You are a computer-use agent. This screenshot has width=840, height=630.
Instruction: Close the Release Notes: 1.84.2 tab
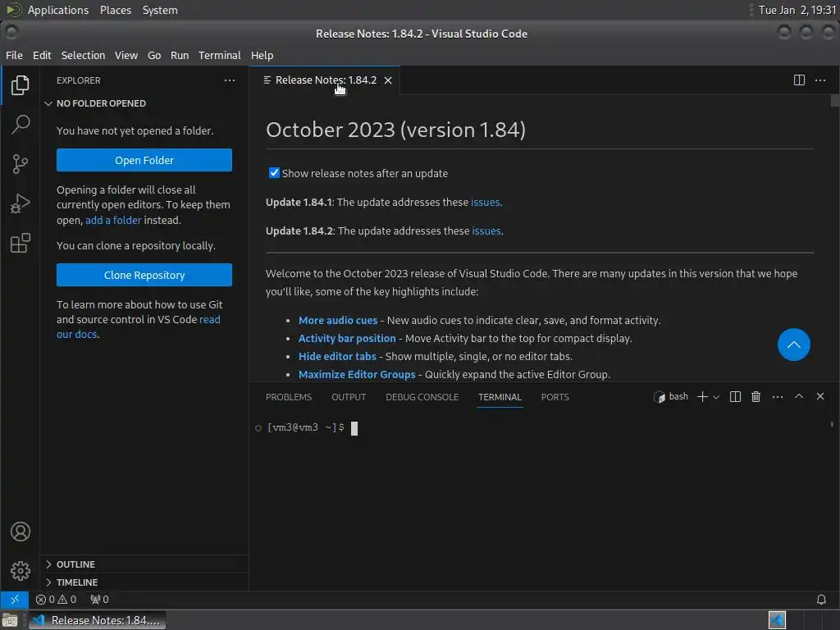(x=388, y=80)
